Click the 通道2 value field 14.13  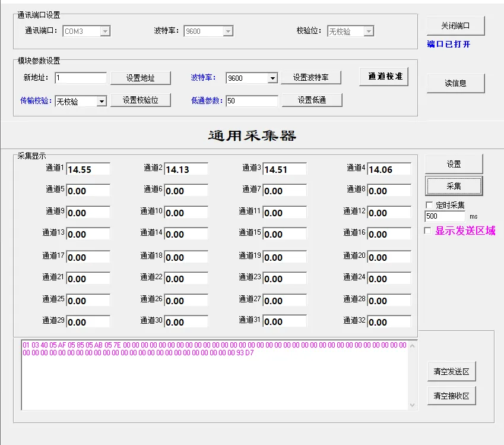click(x=186, y=169)
